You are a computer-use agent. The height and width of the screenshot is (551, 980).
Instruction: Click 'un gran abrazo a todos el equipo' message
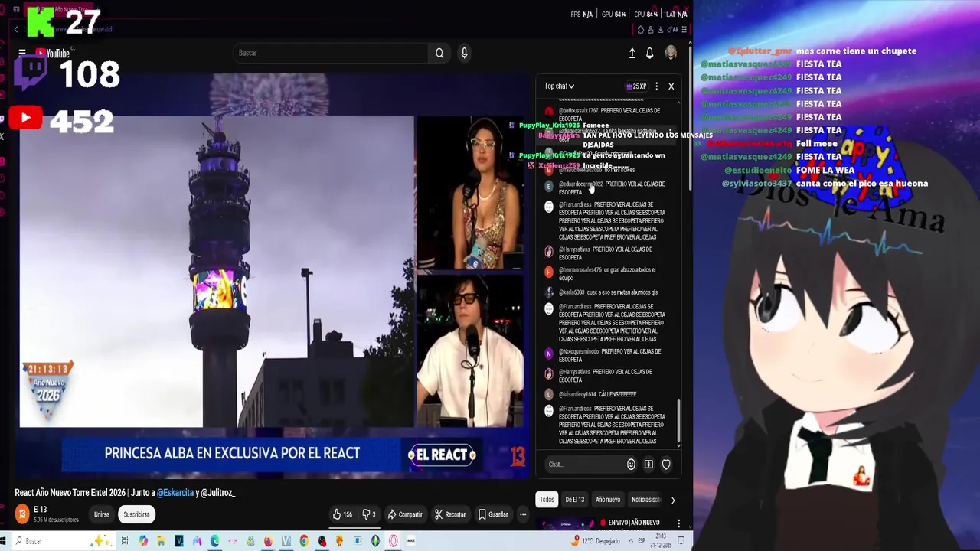coord(607,273)
